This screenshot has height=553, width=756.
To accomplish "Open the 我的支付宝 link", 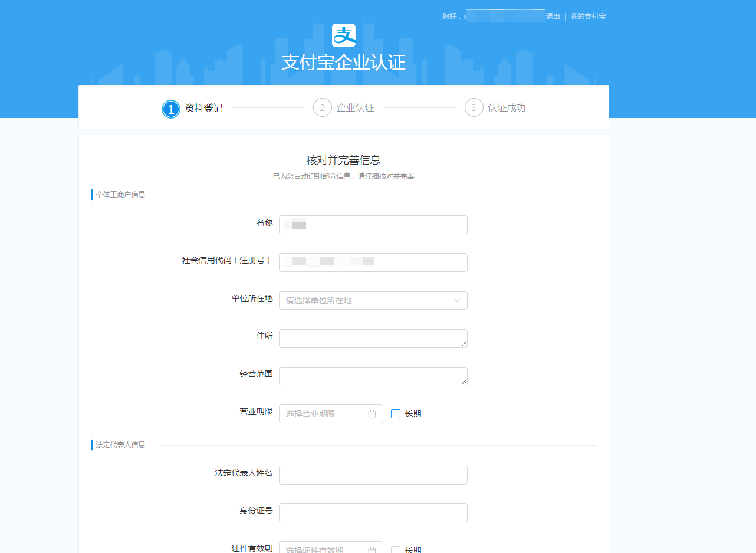I will (588, 17).
